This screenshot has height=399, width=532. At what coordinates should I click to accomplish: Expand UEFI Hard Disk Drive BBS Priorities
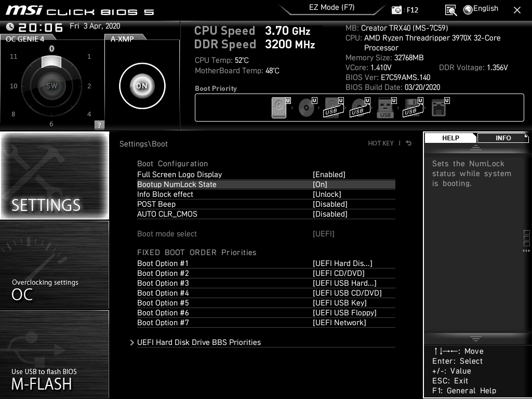pyautogui.click(x=199, y=342)
